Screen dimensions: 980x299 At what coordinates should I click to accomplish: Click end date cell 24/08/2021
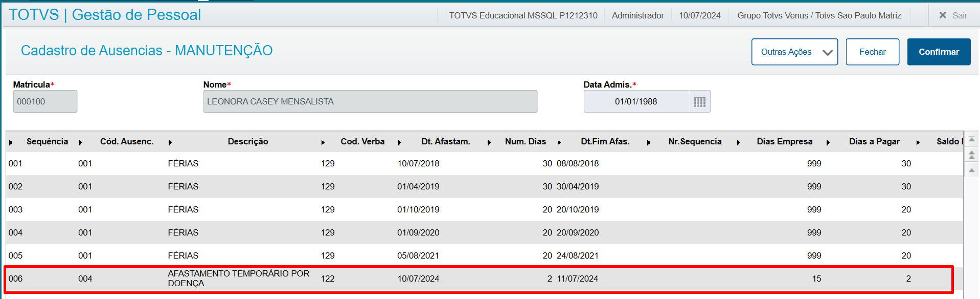[578, 255]
